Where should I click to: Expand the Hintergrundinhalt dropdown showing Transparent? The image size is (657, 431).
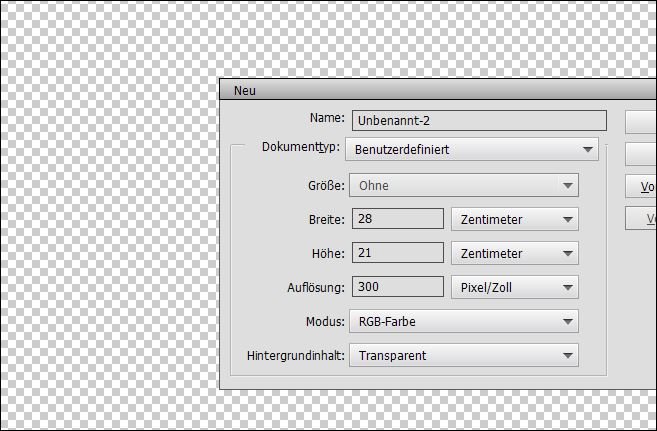coord(463,355)
